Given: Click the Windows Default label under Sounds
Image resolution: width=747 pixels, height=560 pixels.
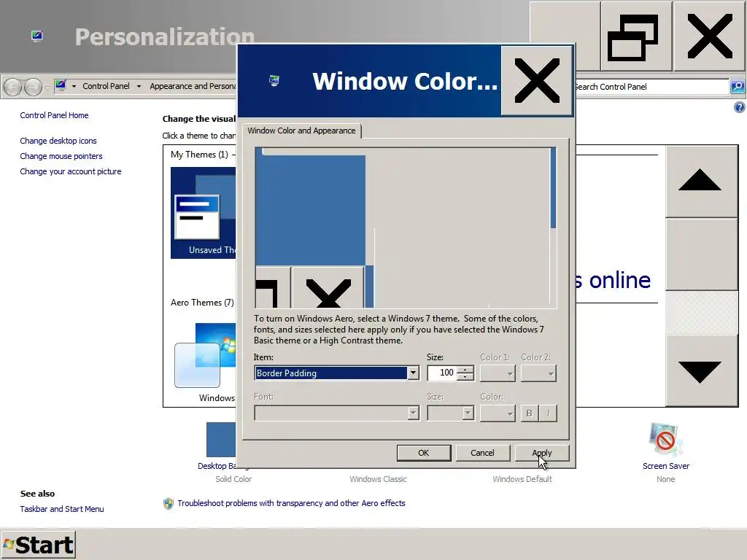Looking at the screenshot, I should [x=522, y=479].
